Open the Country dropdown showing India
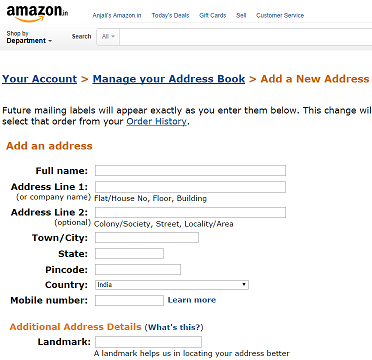 (172, 285)
